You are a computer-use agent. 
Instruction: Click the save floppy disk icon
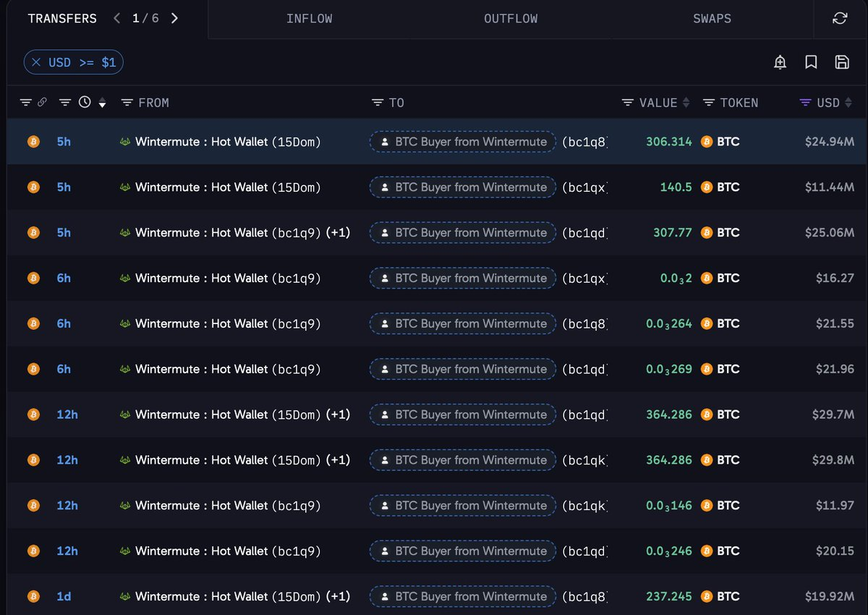842,62
